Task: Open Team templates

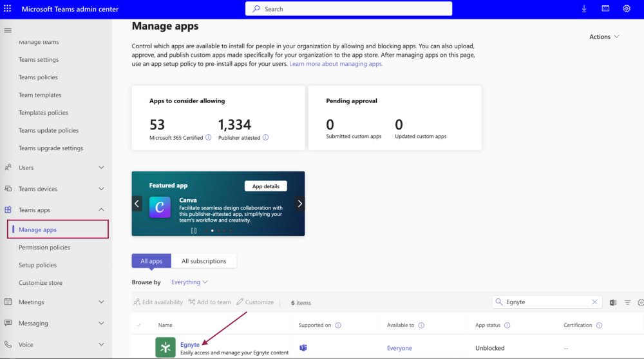Action: 40,95
